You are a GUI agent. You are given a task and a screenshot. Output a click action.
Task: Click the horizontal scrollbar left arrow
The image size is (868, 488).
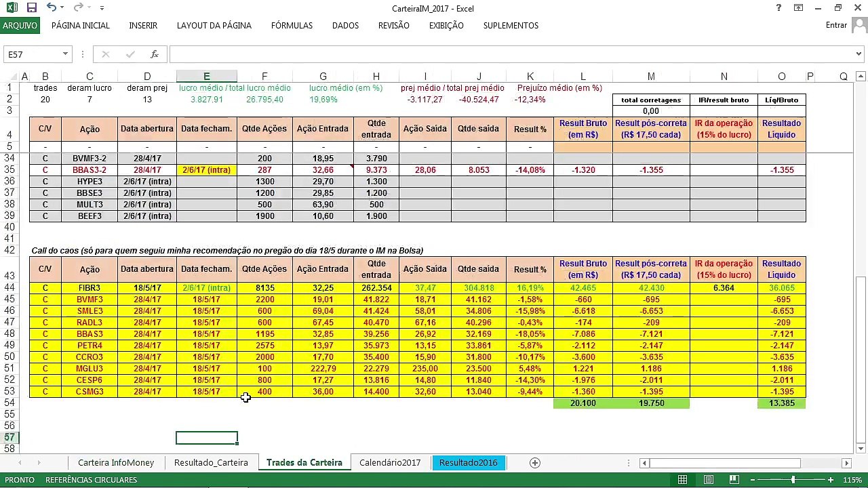(x=644, y=463)
